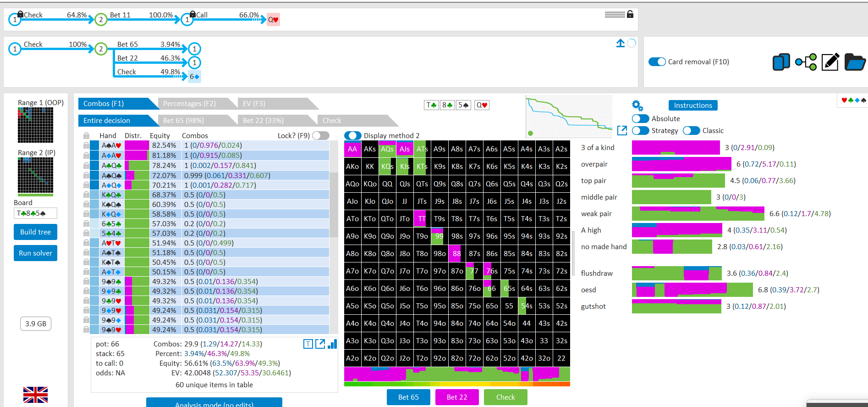This screenshot has width=868, height=407.
Task: Click the flushdraw category bar
Action: 677,273
